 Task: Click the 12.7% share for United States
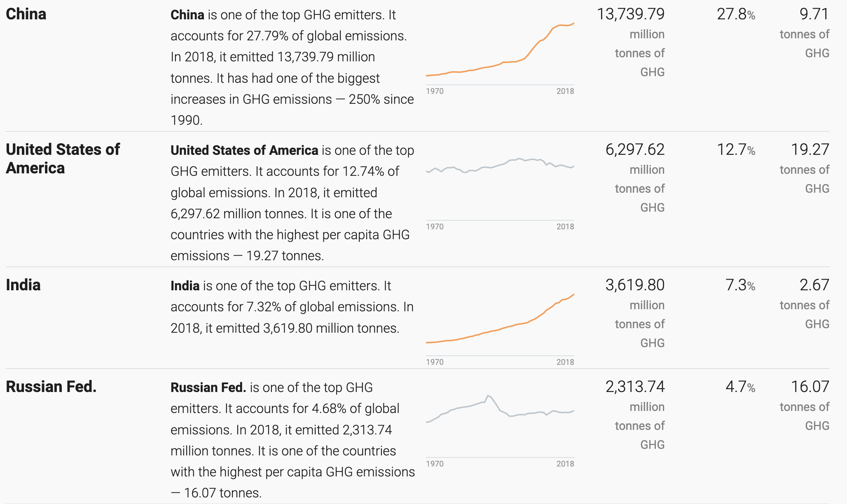click(x=736, y=150)
